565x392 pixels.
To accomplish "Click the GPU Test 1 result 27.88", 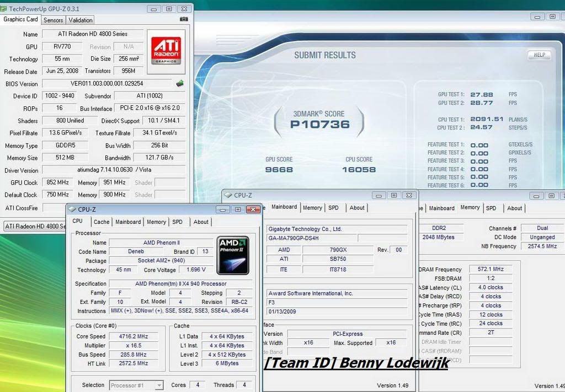I will pos(481,95).
